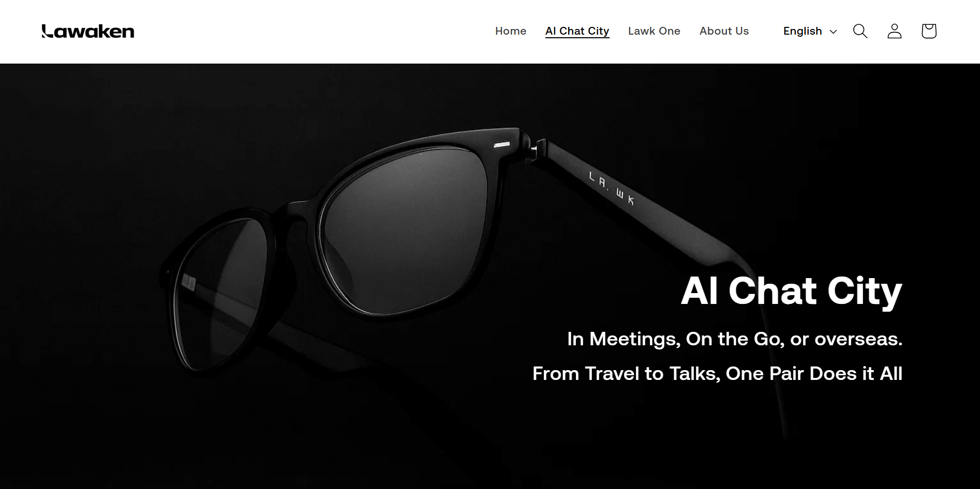Open the search magnifier icon
The width and height of the screenshot is (980, 489).
coord(860,31)
